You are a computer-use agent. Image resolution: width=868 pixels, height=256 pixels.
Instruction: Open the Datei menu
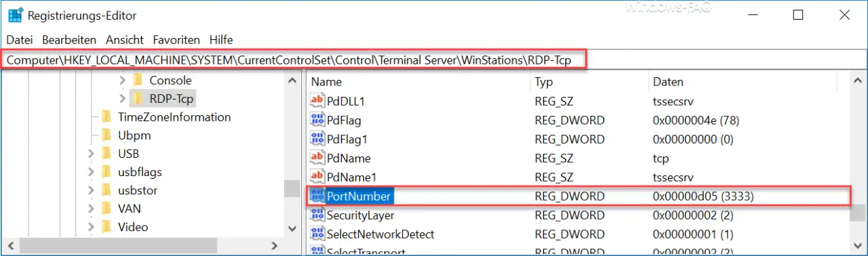tap(20, 40)
